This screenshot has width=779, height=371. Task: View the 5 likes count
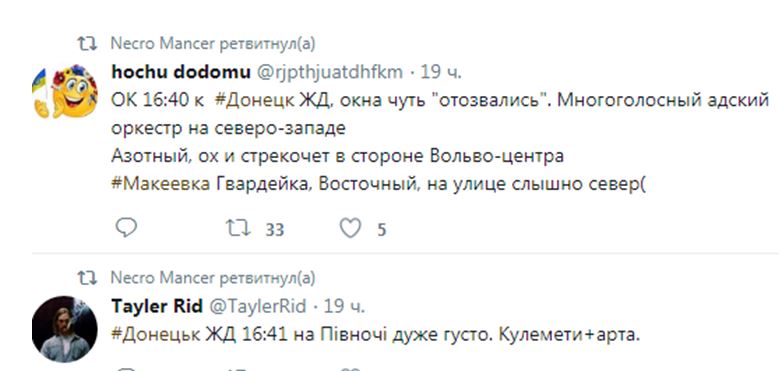(x=382, y=230)
